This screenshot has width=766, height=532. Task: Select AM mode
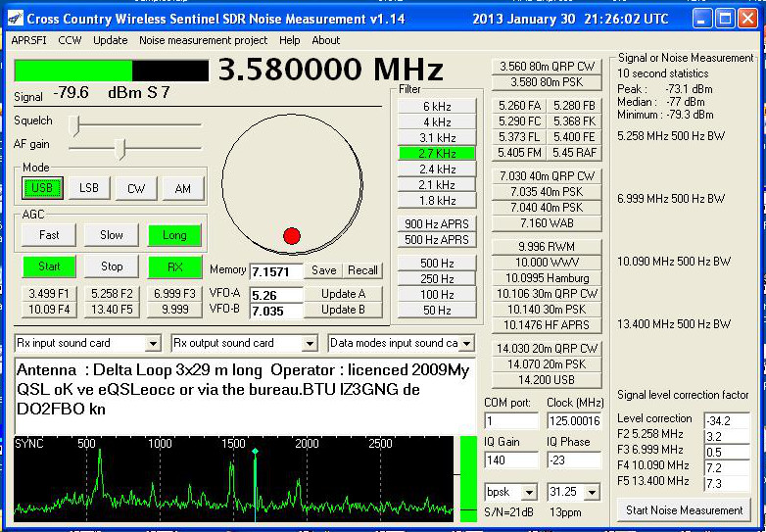click(x=183, y=188)
